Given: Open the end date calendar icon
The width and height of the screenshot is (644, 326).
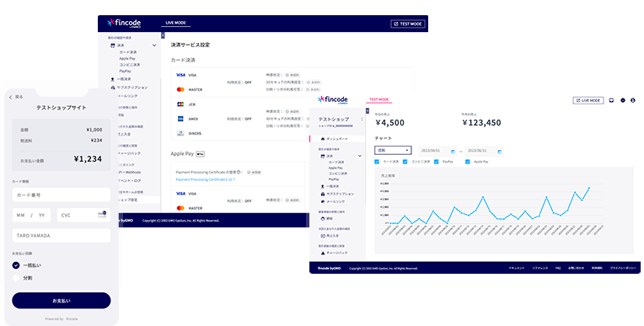Looking at the screenshot, I should (x=499, y=152).
